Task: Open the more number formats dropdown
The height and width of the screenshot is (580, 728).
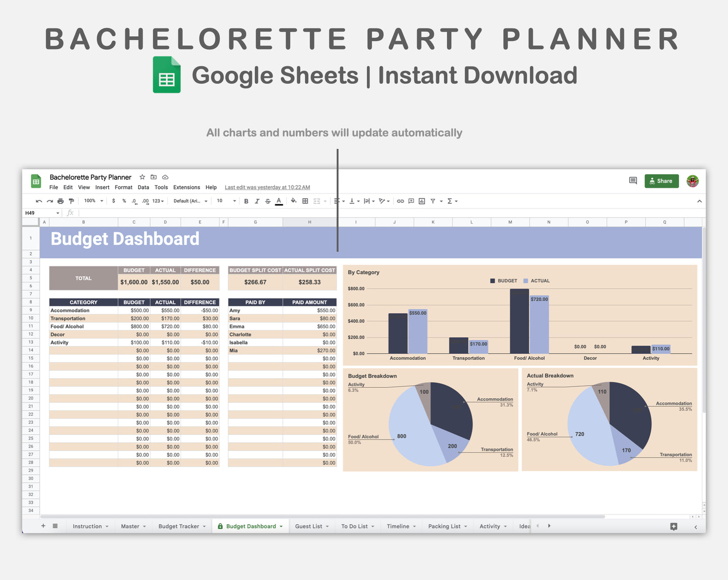Action: click(x=158, y=201)
